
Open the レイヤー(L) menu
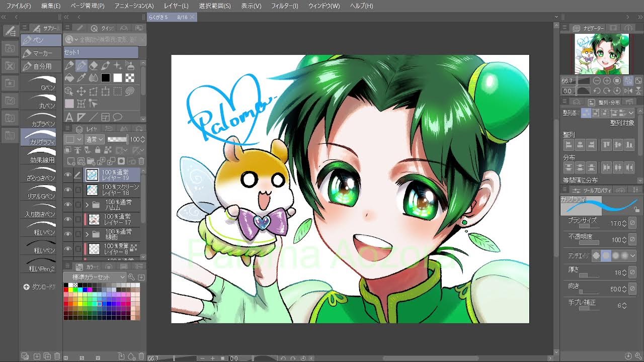tap(176, 6)
